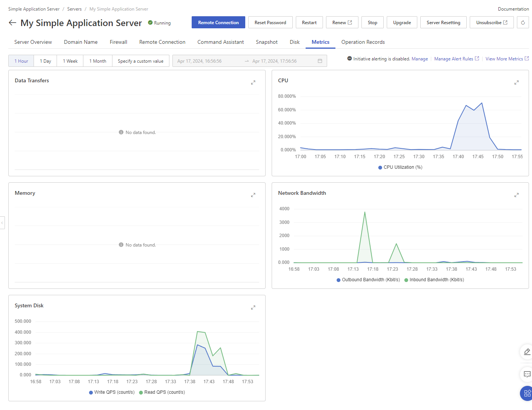Toggle Read QPS legend series
The width and height of the screenshot is (532, 410).
(x=162, y=392)
